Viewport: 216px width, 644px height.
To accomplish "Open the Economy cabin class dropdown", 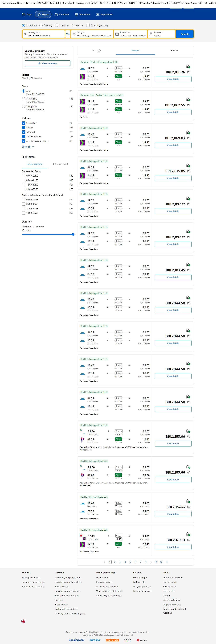I will (x=77, y=25).
